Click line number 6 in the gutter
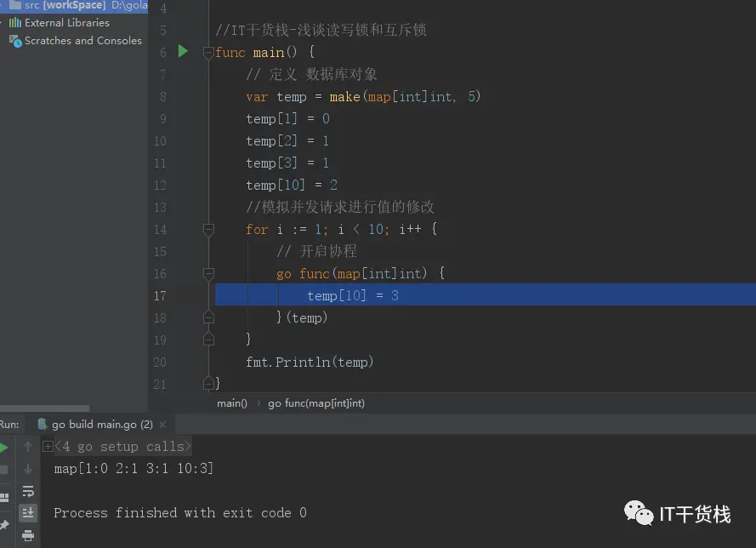Screen dimensions: 756x548 point(163,52)
